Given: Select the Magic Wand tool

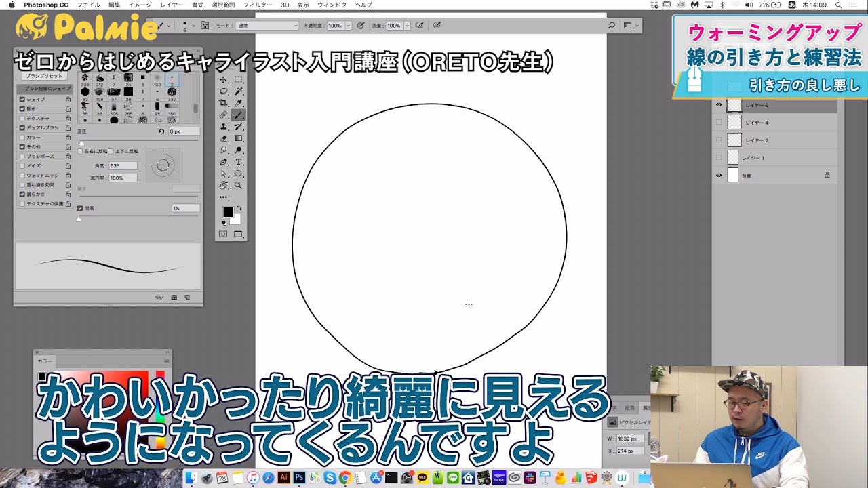Looking at the screenshot, I should (239, 91).
